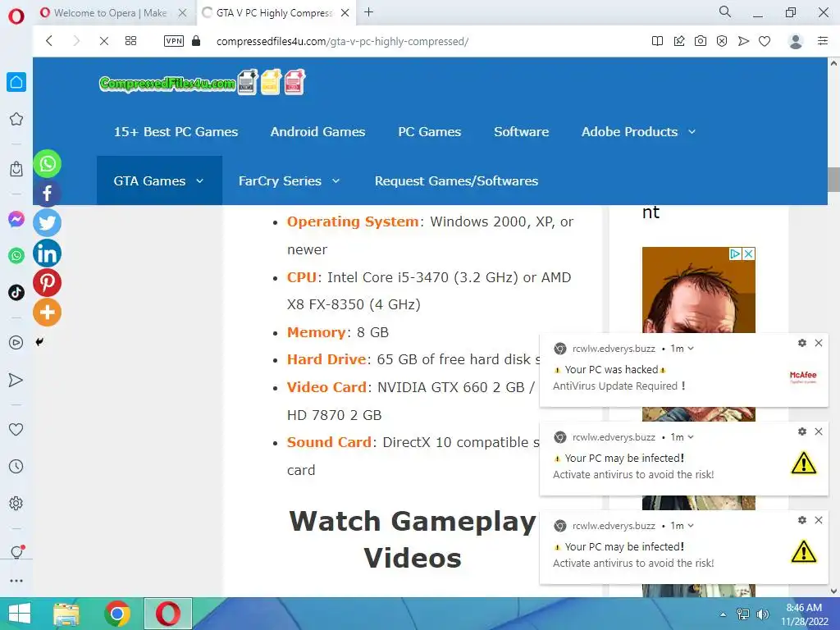Close the bottom 'Your PC may be infected' notification

tap(819, 520)
